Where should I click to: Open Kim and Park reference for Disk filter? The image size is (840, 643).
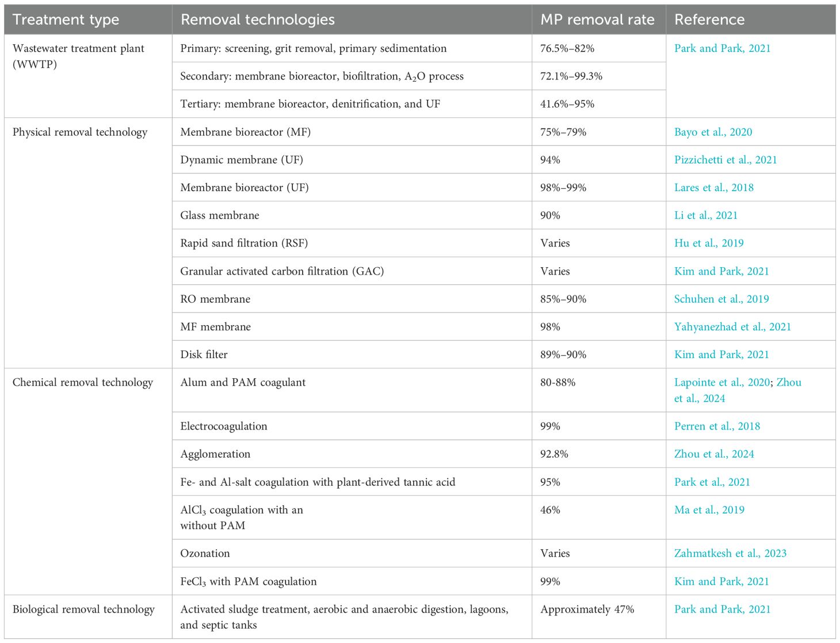(x=721, y=355)
